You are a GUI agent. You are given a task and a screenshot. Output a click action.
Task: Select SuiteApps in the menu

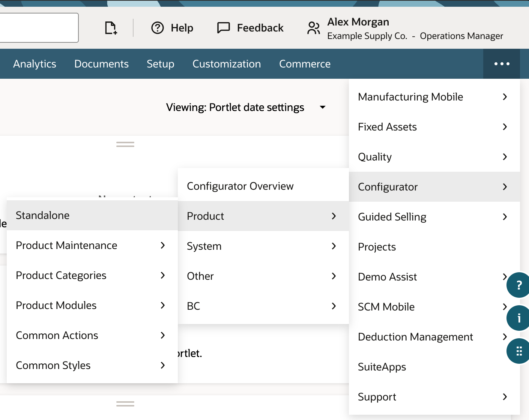click(434, 367)
